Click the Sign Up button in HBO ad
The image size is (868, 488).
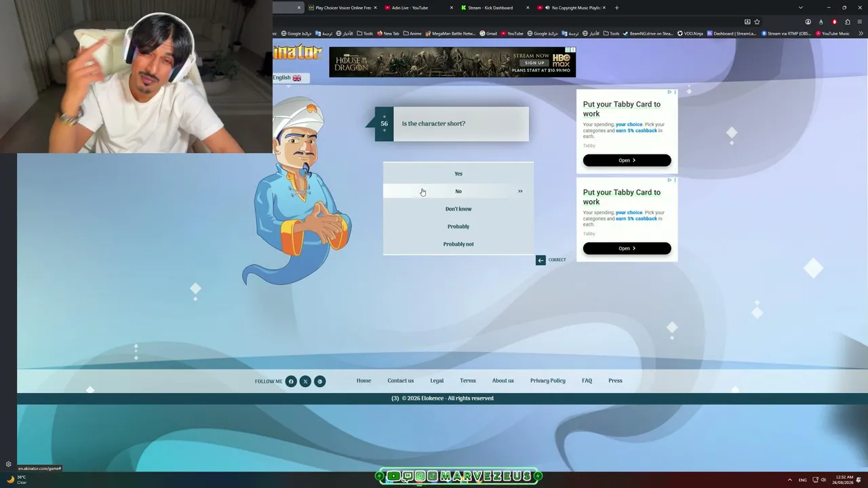pos(534,63)
